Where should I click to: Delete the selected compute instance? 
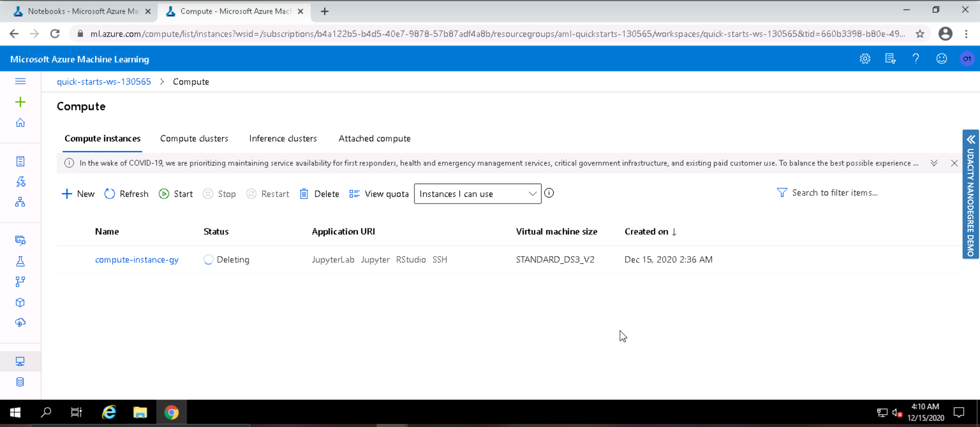320,194
